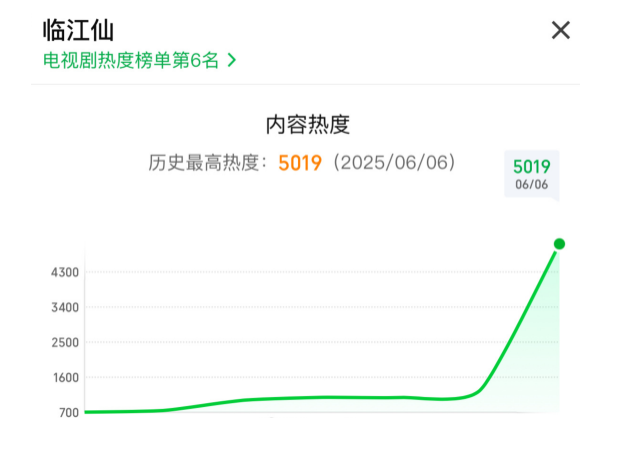
Task: Tap the start of the green trend line
Action: point(88,412)
